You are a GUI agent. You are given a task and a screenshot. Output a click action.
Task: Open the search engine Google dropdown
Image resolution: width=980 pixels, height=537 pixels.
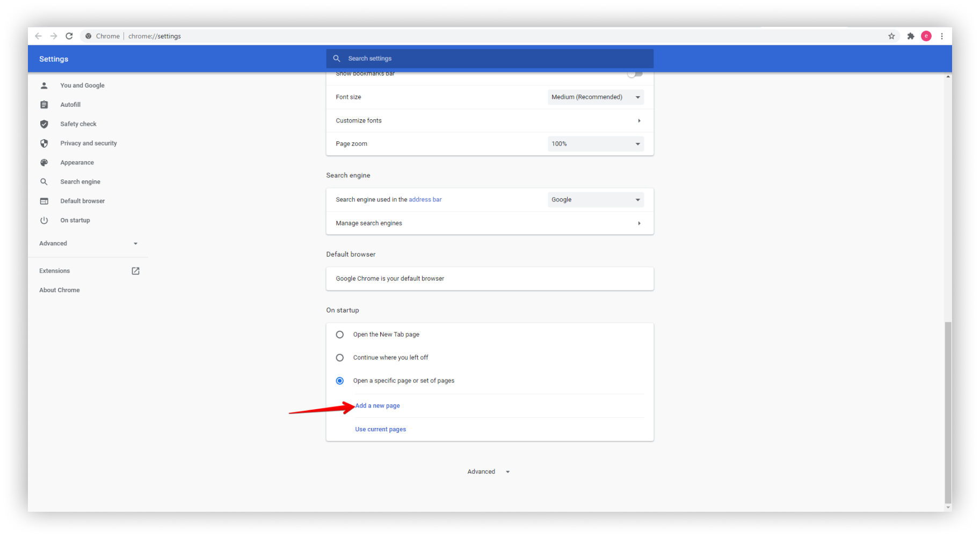tap(596, 200)
